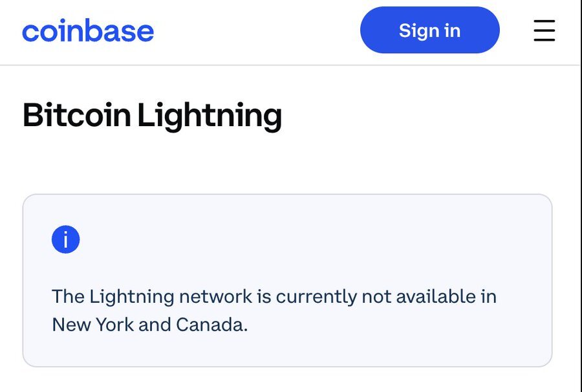
Task: Click the "New York and Canada." text line
Action: (149, 324)
